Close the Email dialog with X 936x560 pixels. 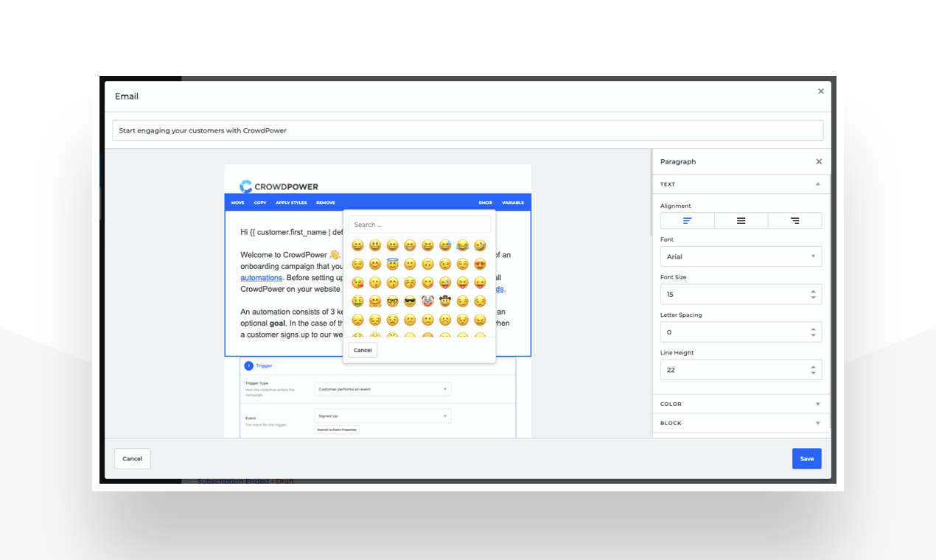point(821,91)
